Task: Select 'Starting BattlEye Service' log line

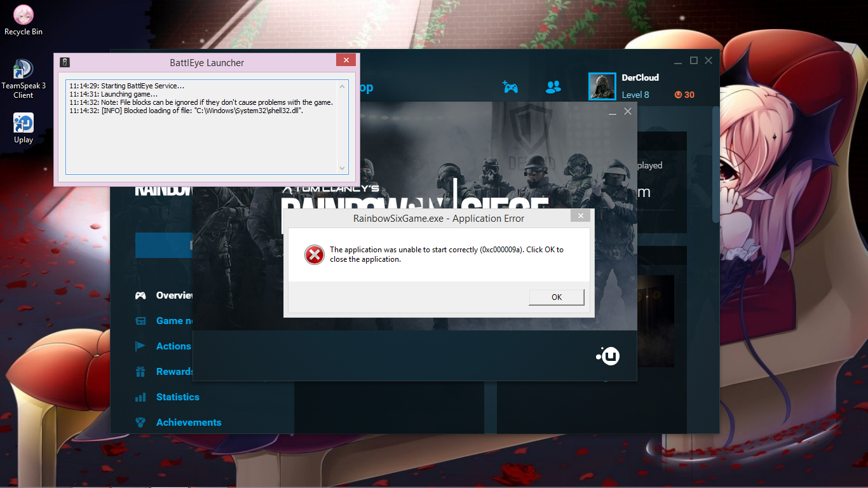Action: click(127, 86)
